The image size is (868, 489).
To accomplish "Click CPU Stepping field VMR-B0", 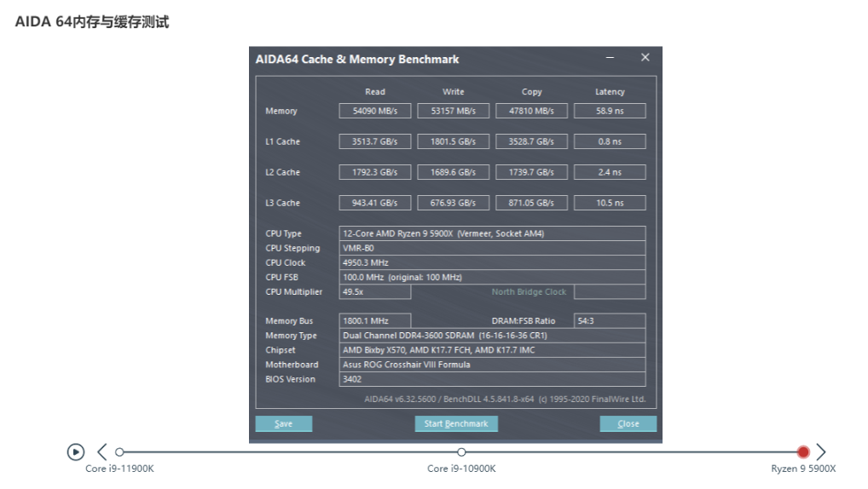I will click(492, 248).
